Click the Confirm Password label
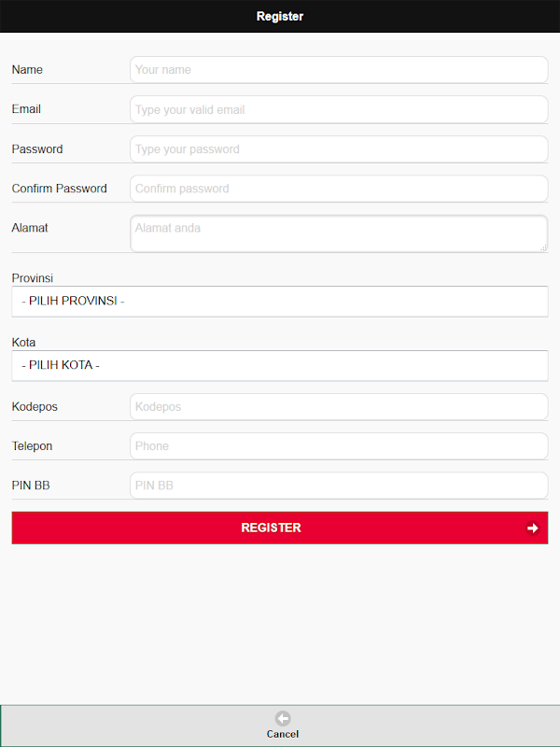The image size is (560, 747). point(59,189)
